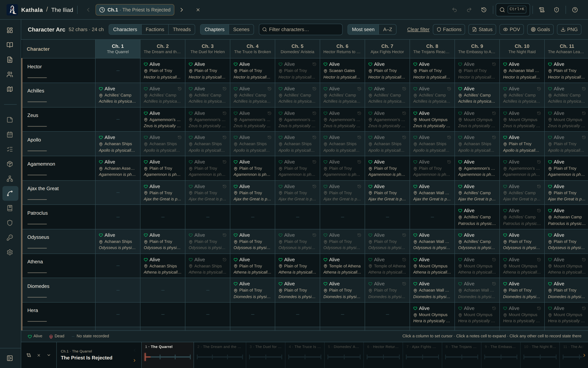Open the help question mark icon
Viewport: 588px width, 368px height.
[x=575, y=10]
